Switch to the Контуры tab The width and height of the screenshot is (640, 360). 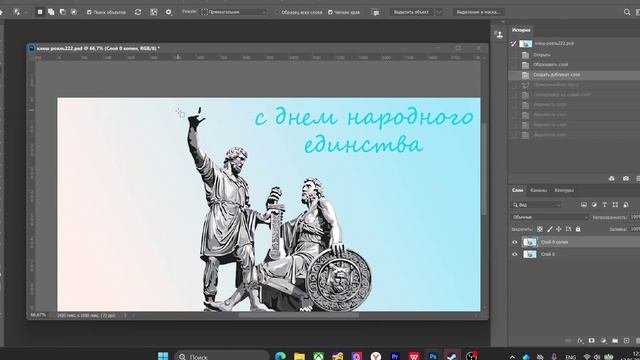coord(564,190)
